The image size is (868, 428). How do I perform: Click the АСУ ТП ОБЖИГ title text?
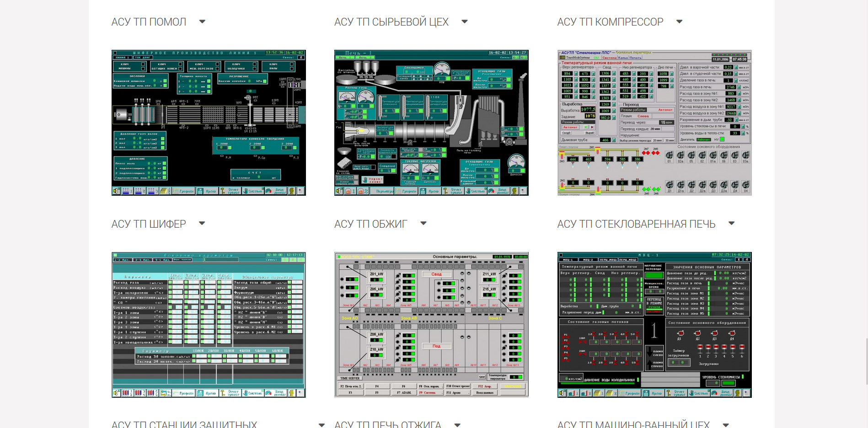pyautogui.click(x=370, y=224)
